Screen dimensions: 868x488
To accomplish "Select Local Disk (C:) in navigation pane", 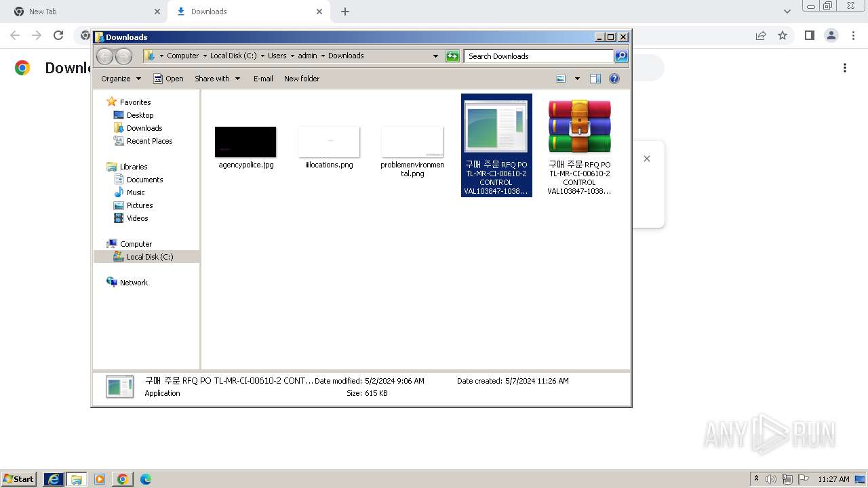I will (x=149, y=257).
